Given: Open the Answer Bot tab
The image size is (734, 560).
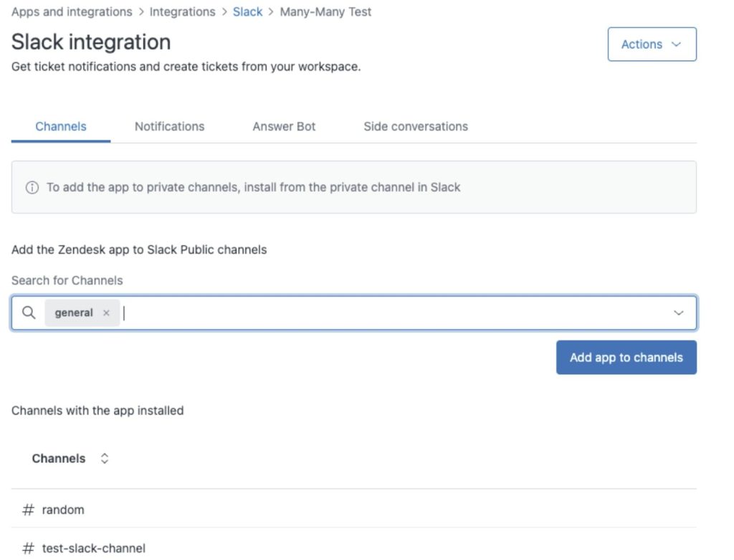Looking at the screenshot, I should (284, 126).
